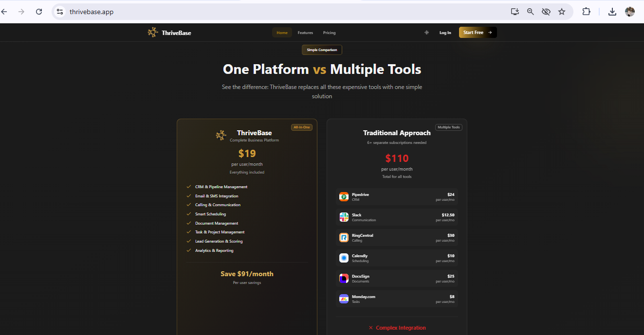Click the ThriveBase logo in the navbar
The height and width of the screenshot is (335, 644).
pyautogui.click(x=153, y=33)
